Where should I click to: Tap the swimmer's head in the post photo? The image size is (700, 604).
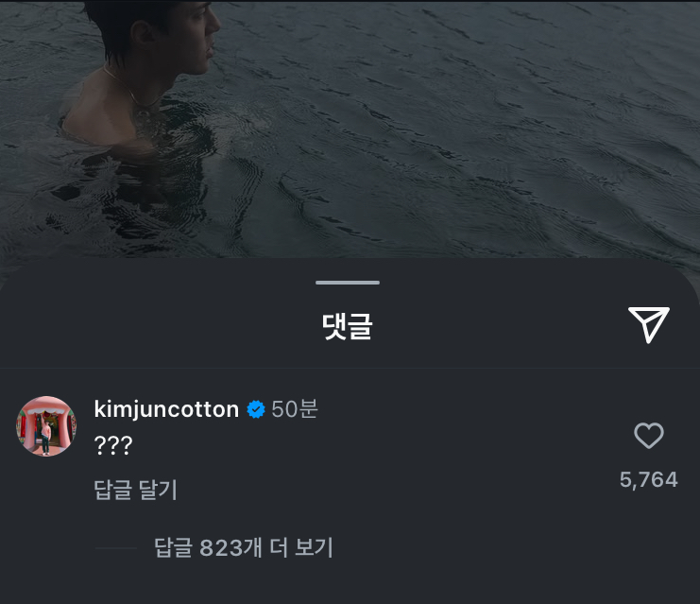154,31
